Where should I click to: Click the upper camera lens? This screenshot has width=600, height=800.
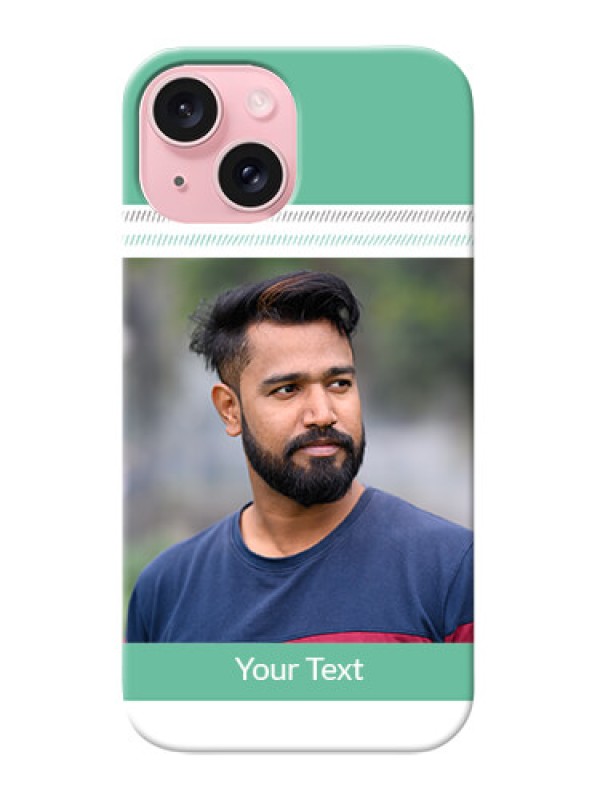point(186,110)
